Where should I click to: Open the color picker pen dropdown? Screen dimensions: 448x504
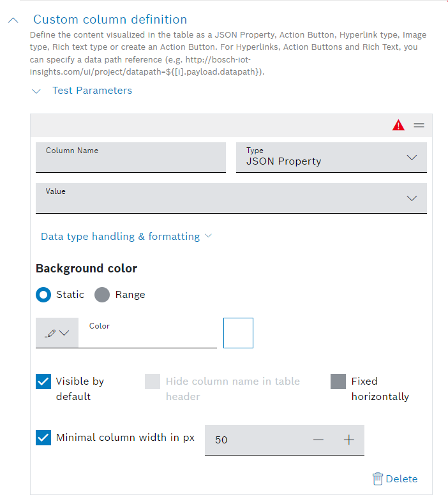click(57, 333)
